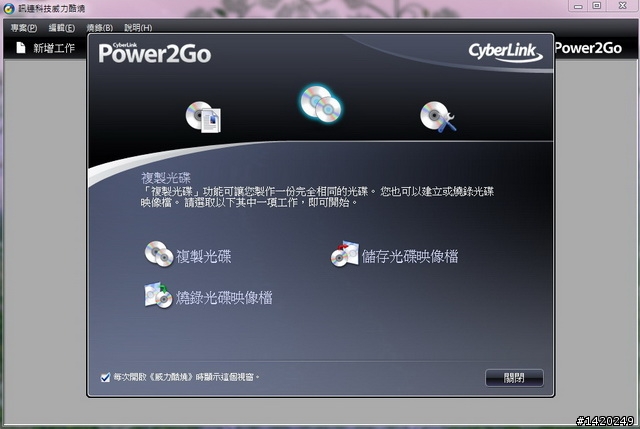Open the 燒錄光碟映像檔 task icon

click(158, 295)
